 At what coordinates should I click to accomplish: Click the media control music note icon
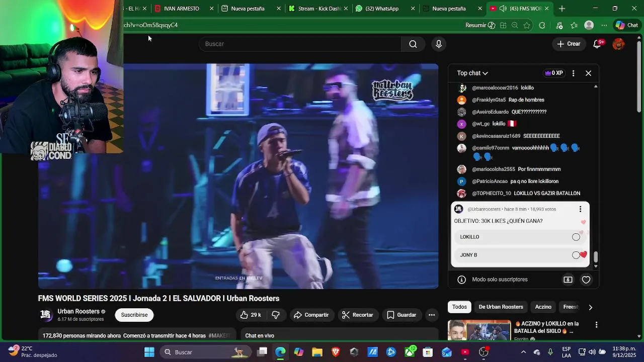point(559,25)
